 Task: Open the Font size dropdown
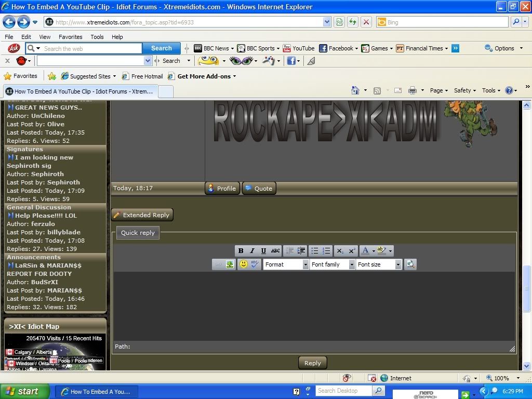tap(379, 264)
